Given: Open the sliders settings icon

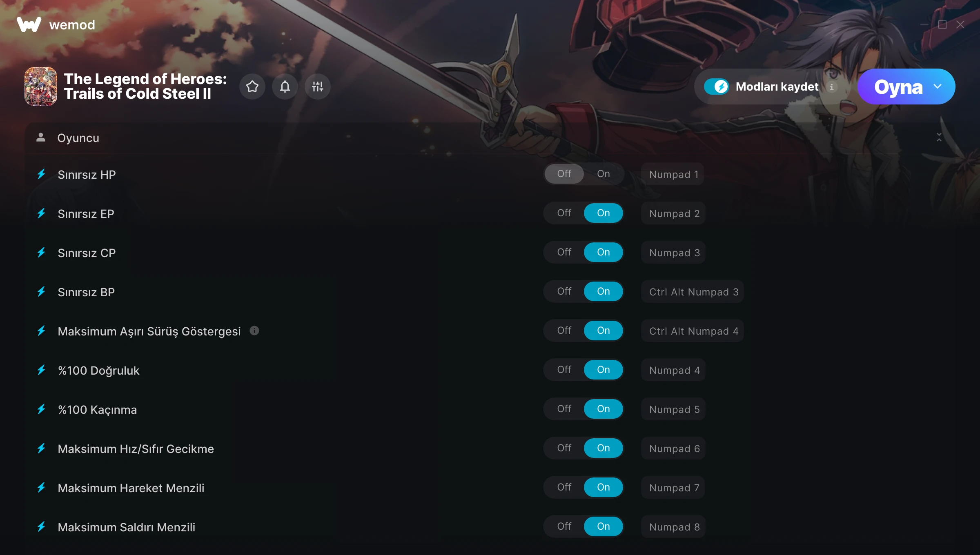Looking at the screenshot, I should [318, 87].
